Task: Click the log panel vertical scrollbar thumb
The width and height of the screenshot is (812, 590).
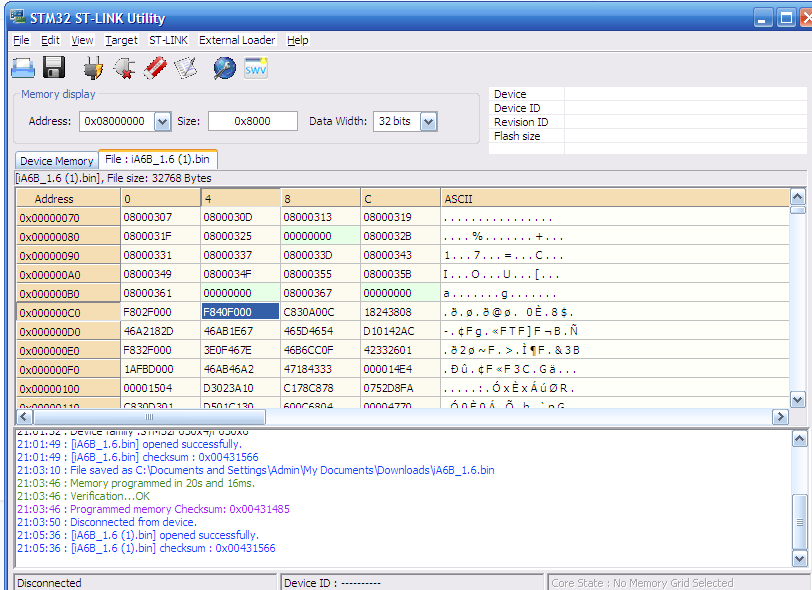Action: click(x=800, y=522)
